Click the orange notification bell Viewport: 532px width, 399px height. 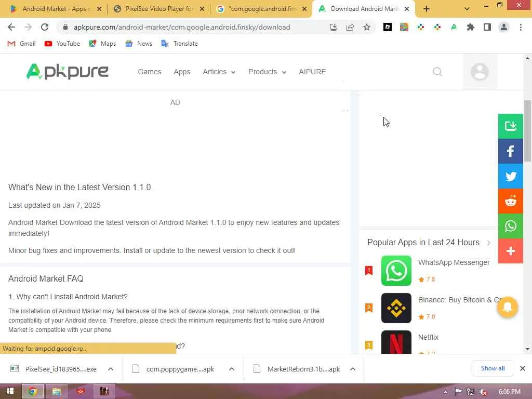508,307
